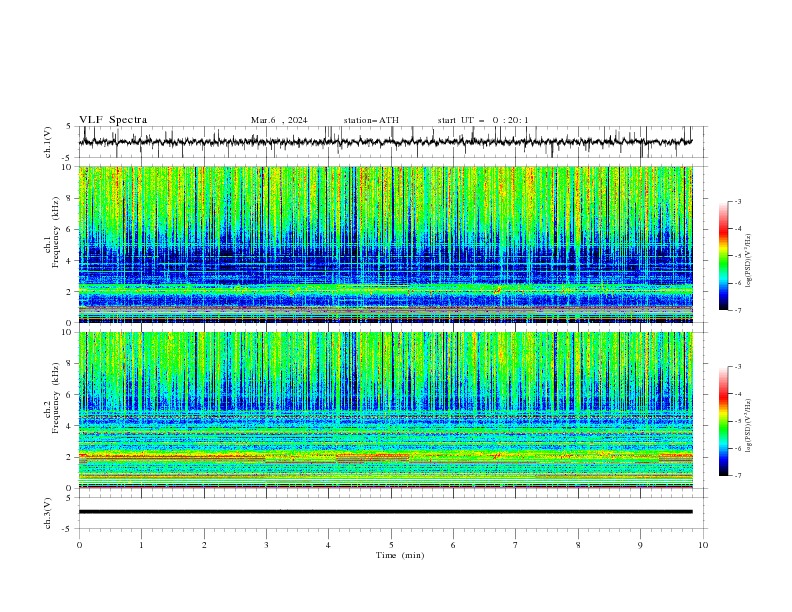Click the "0" tick on time axis
Screen dimensions: 792x612
point(79,545)
